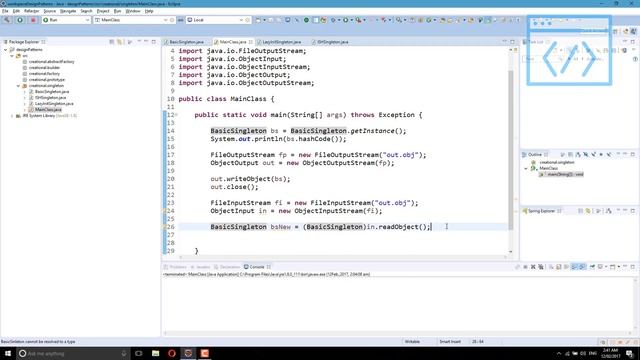The image size is (640, 360).
Task: Open the Project menu
Action: 103,11
